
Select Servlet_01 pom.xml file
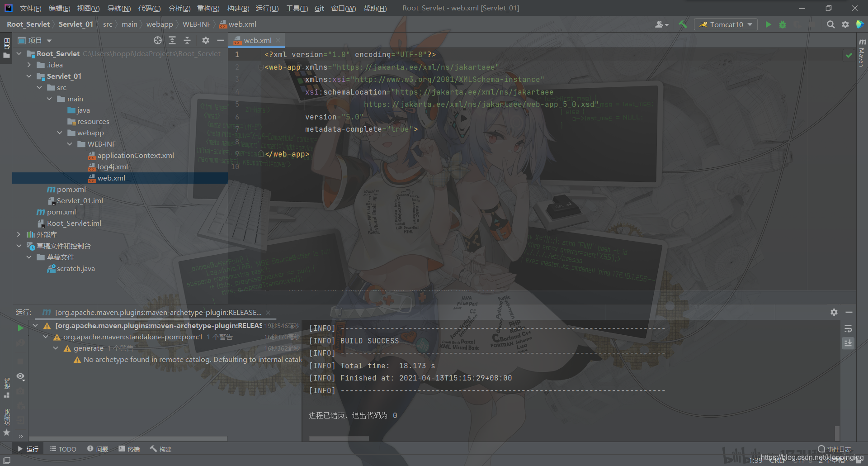pyautogui.click(x=71, y=189)
